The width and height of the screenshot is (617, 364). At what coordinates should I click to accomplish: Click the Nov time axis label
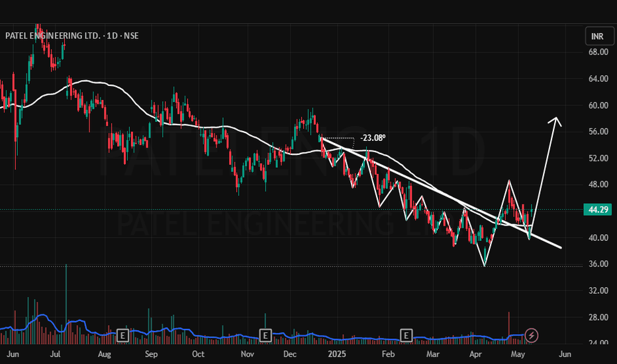pyautogui.click(x=247, y=354)
